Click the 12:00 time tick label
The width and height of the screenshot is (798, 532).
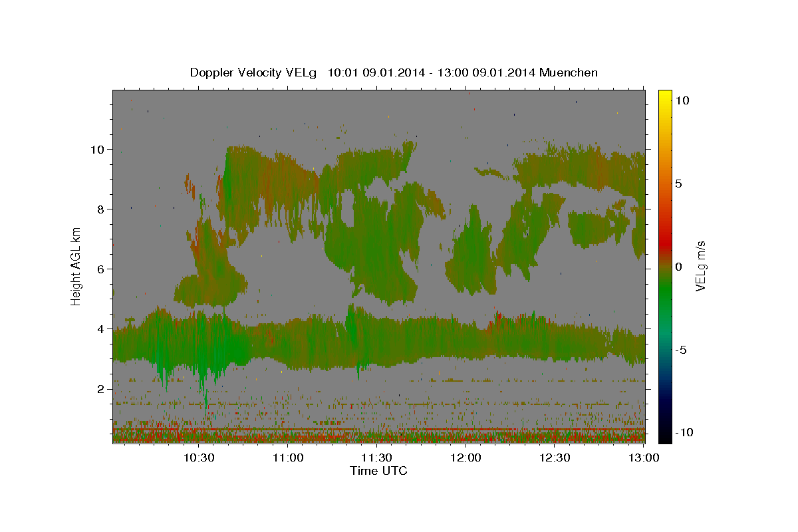pos(465,458)
